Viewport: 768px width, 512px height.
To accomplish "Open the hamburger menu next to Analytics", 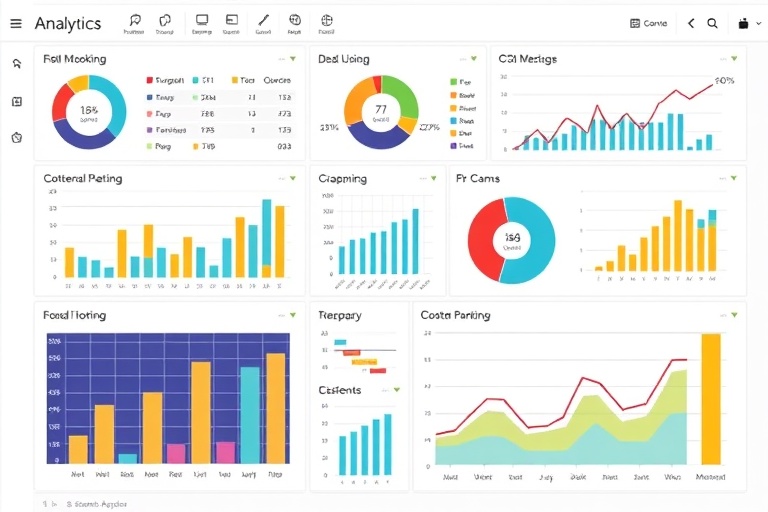I will pyautogui.click(x=15, y=23).
